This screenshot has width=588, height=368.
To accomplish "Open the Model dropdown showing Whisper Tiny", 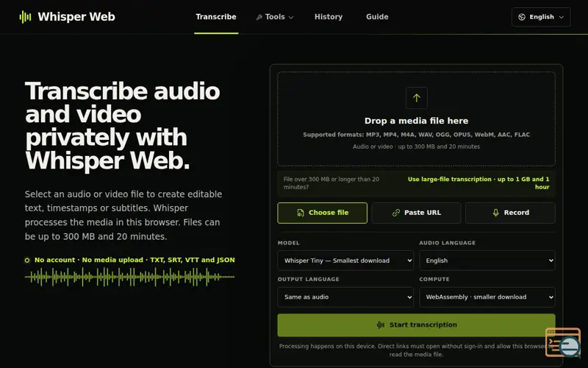I will pos(345,261).
